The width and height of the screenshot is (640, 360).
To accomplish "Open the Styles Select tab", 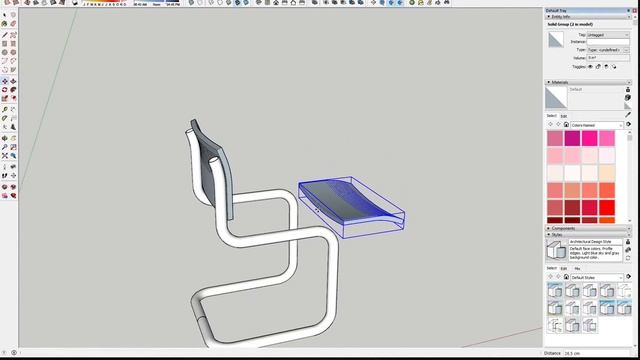I will click(x=551, y=268).
